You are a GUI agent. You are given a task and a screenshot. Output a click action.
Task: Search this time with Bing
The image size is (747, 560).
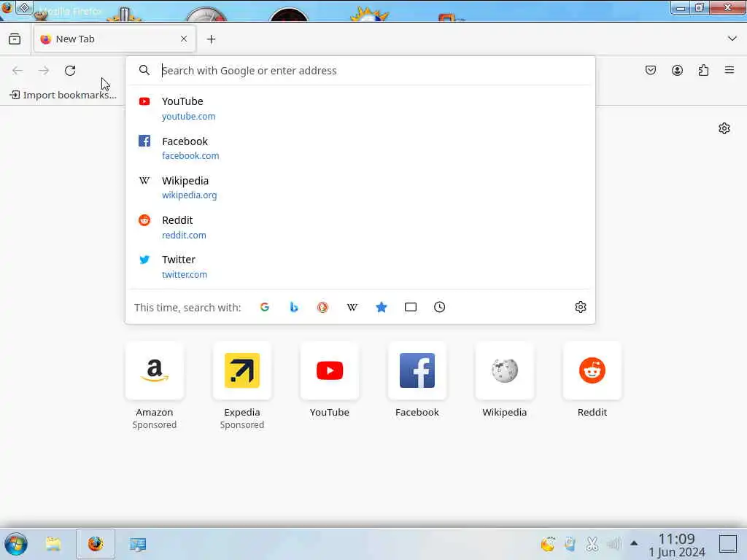(x=294, y=307)
